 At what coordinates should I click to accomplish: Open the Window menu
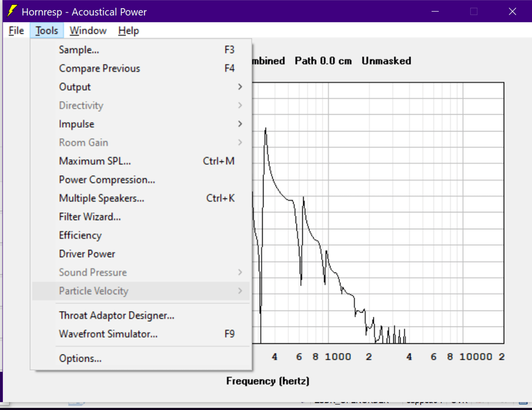coord(88,31)
